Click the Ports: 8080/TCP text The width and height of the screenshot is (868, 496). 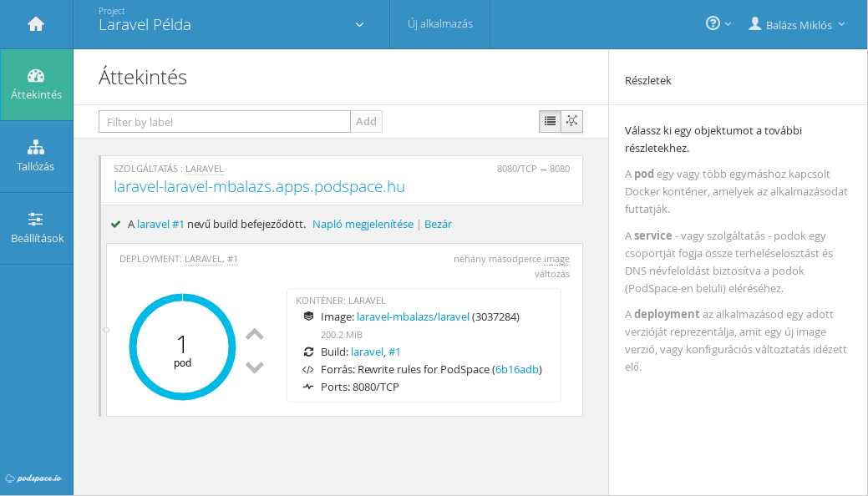pyautogui.click(x=360, y=387)
